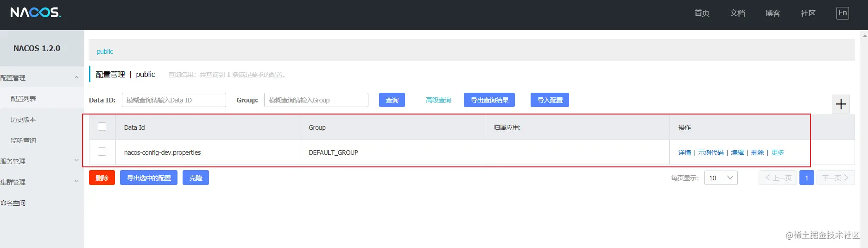The height and width of the screenshot is (248, 868).
Task: Toggle the header select-all checkbox
Action: [102, 127]
